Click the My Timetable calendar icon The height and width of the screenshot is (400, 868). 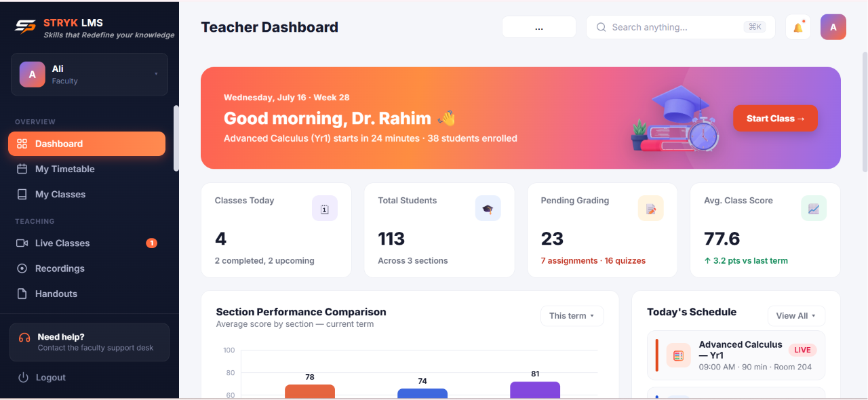coord(22,169)
